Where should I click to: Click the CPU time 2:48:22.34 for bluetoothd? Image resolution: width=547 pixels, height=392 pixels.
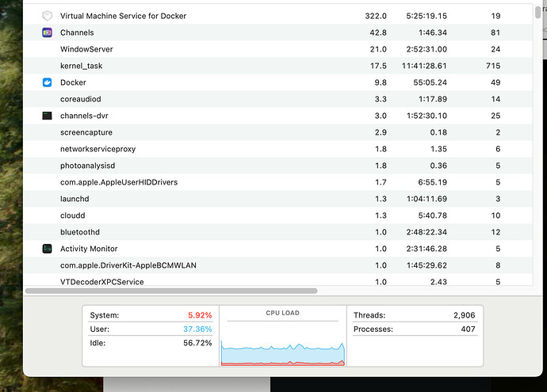point(427,232)
